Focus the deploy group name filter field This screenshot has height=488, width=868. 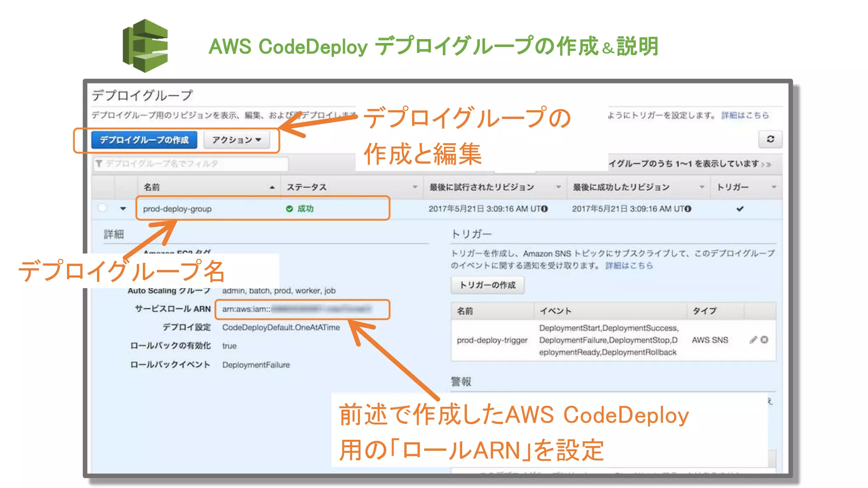click(x=191, y=164)
